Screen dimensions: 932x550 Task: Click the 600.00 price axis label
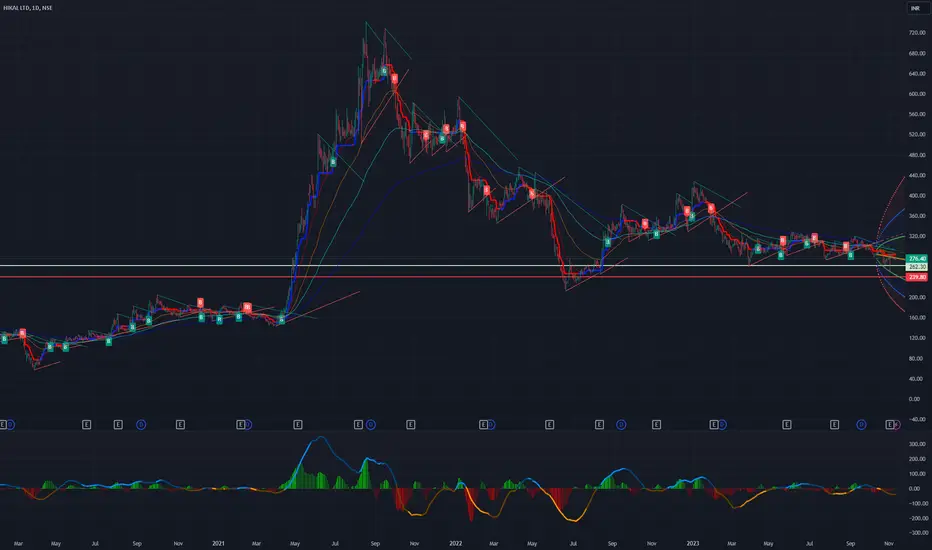(x=917, y=94)
